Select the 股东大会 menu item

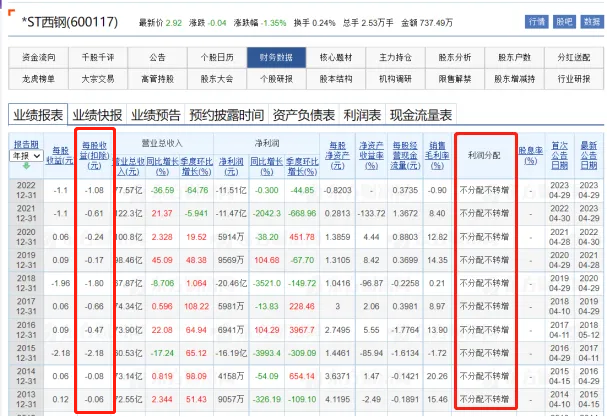click(x=217, y=79)
